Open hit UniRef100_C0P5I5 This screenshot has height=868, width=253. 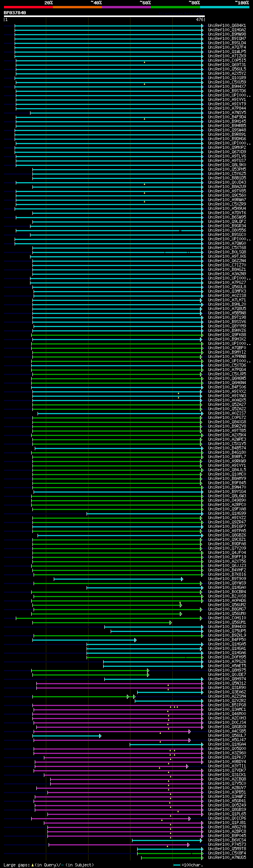pyautogui.click(x=227, y=60)
